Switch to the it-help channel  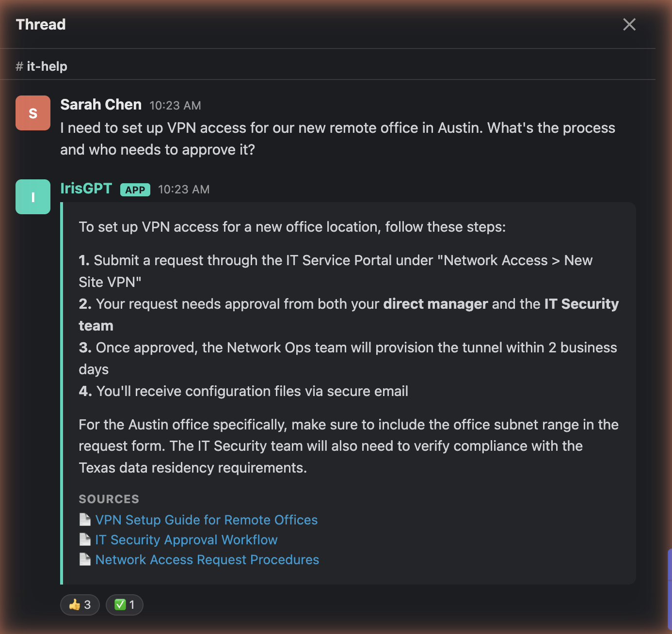click(x=48, y=66)
